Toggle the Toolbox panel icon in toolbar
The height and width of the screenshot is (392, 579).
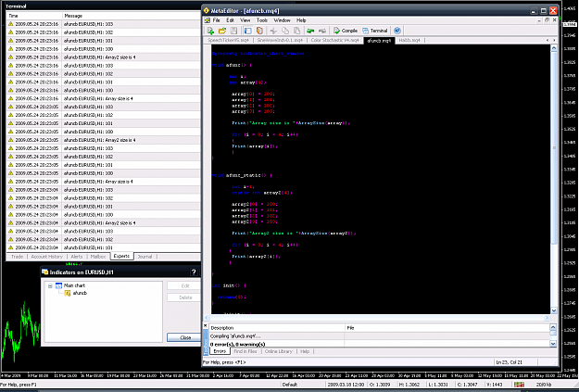pos(259,31)
